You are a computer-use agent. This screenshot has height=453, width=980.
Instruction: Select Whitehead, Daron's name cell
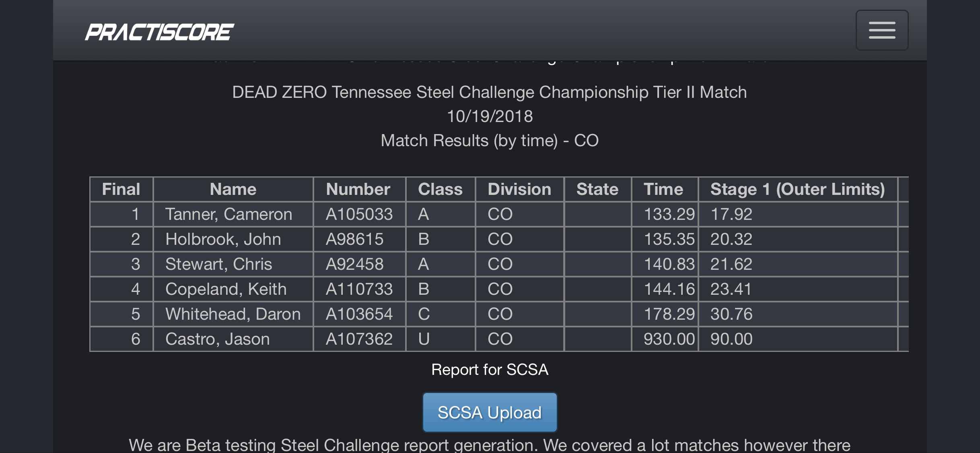[233, 314]
